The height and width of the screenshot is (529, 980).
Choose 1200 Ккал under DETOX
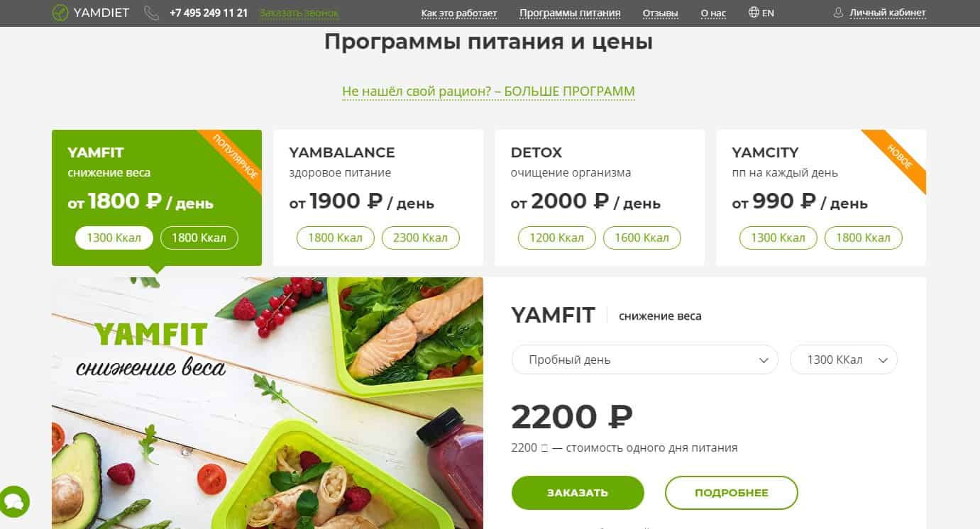click(x=557, y=238)
